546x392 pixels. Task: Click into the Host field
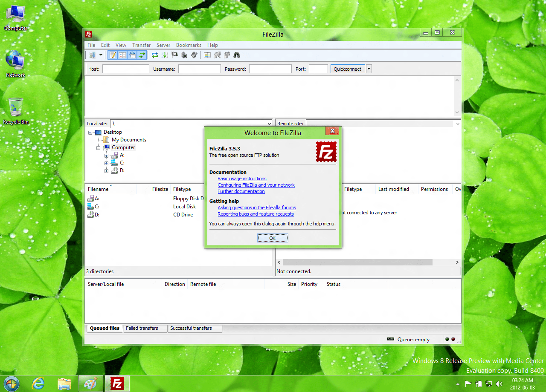click(126, 69)
